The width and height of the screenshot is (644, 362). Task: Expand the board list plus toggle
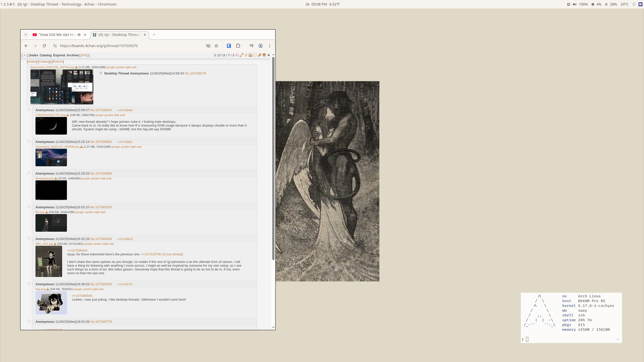pyautogui.click(x=25, y=55)
